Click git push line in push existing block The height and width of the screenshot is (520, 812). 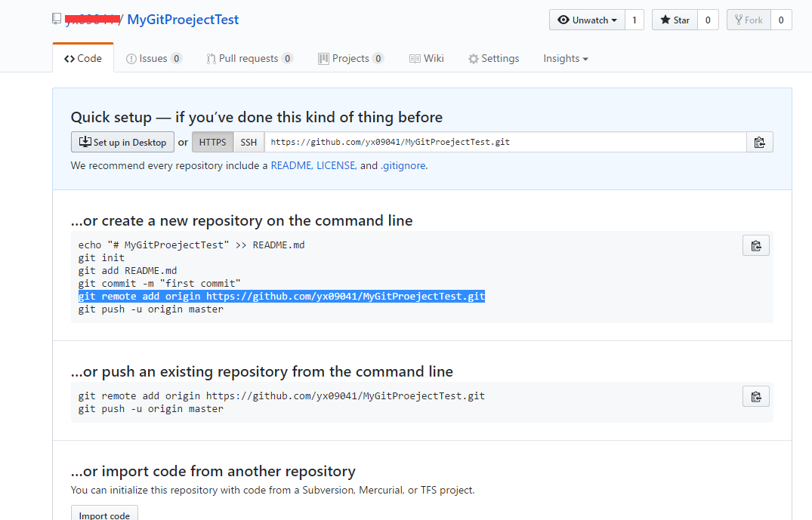151,409
